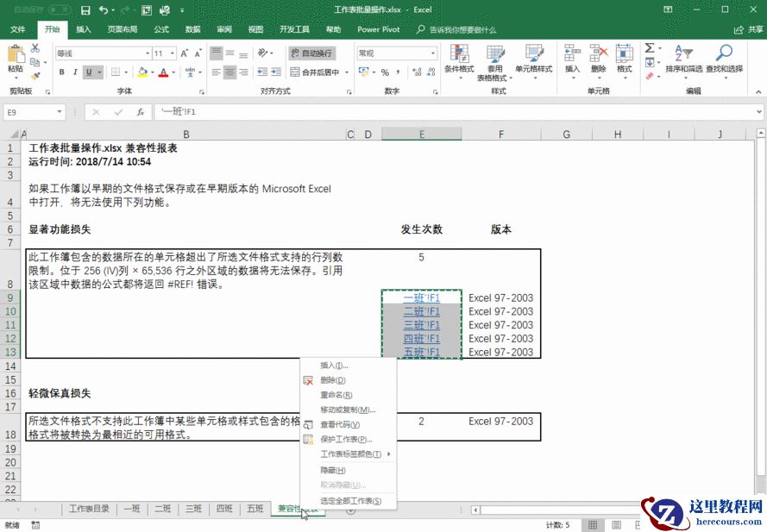
Task: Click the Increase Indent icon
Action: [x=276, y=72]
